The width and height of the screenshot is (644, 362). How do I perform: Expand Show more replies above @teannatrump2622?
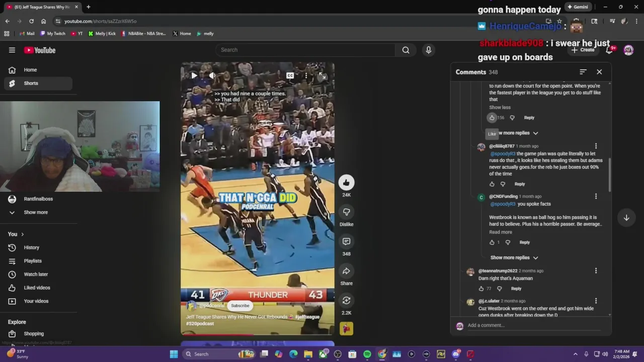coord(514,257)
